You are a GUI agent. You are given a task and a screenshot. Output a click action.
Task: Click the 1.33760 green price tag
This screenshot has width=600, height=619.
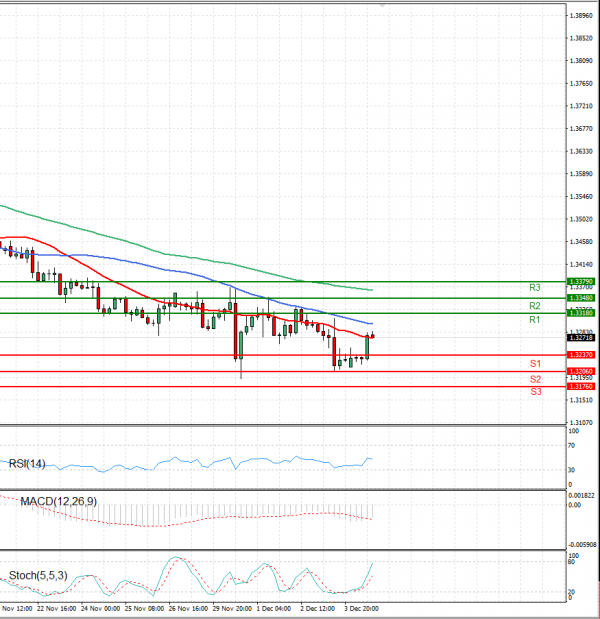pos(581,282)
